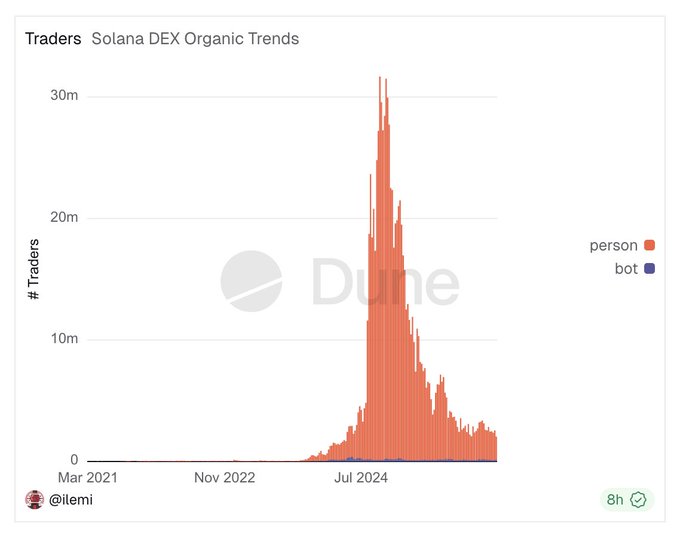The image size is (680, 538).
Task: Click the blue bot color swatch
Action: click(x=649, y=269)
